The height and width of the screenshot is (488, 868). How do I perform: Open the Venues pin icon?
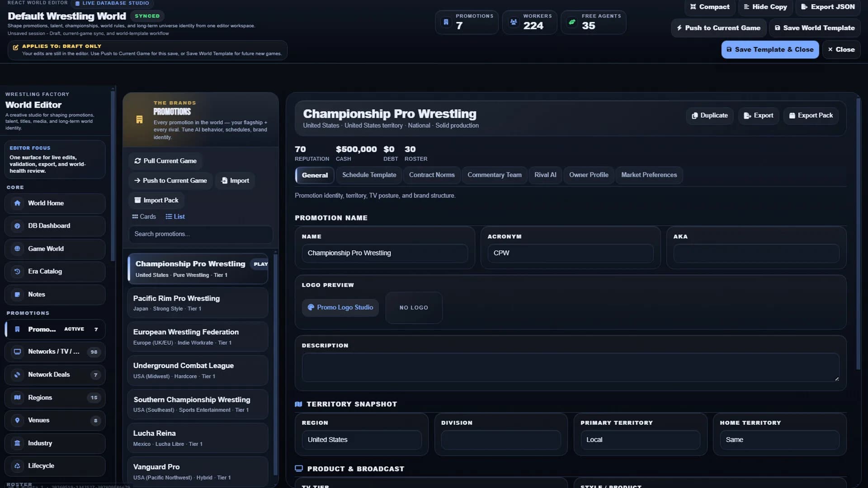click(x=17, y=420)
